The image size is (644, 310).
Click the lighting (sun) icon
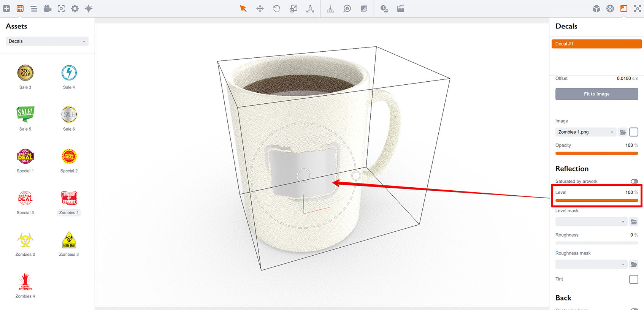89,8
